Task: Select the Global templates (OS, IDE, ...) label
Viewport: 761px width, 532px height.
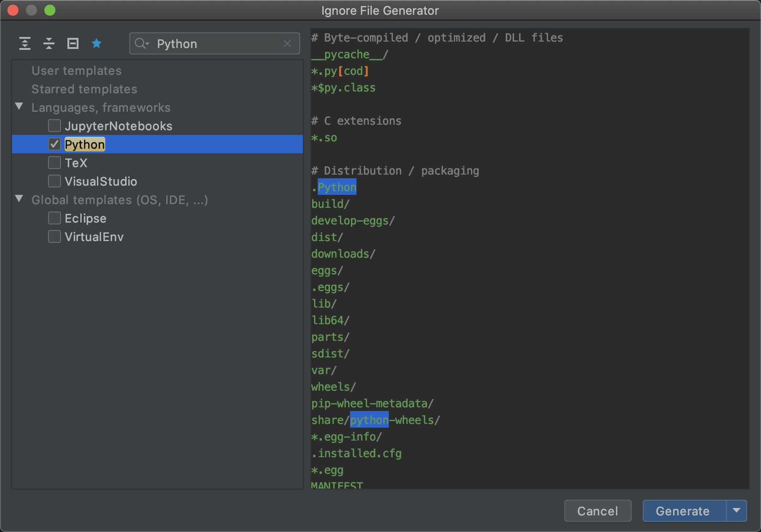Action: (x=120, y=200)
